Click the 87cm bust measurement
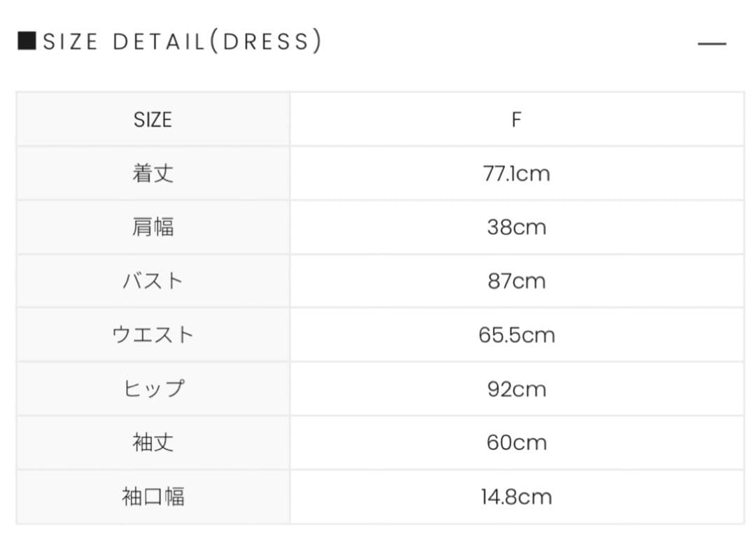The height and width of the screenshot is (552, 756). click(x=517, y=281)
